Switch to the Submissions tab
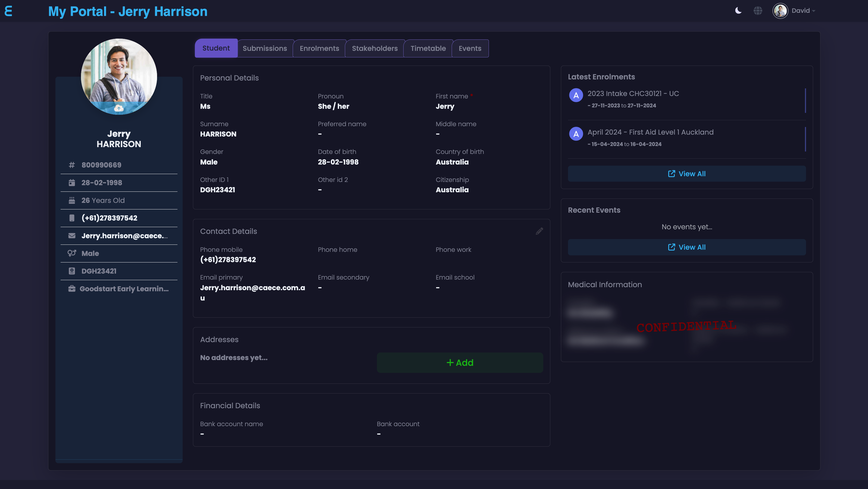 click(264, 48)
